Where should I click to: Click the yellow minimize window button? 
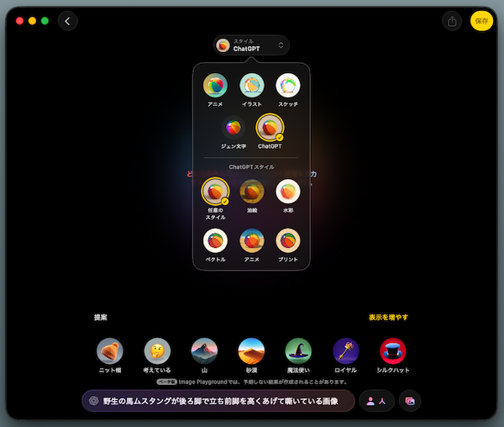point(32,21)
